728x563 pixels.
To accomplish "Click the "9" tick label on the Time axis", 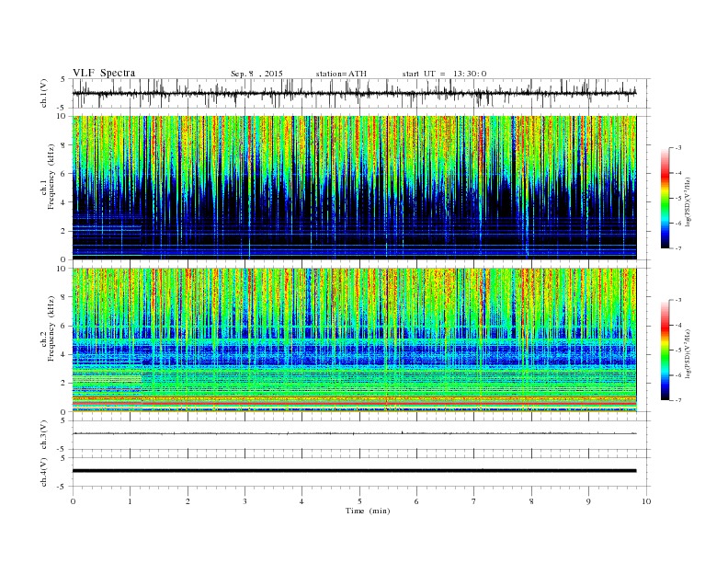I will tap(588, 501).
